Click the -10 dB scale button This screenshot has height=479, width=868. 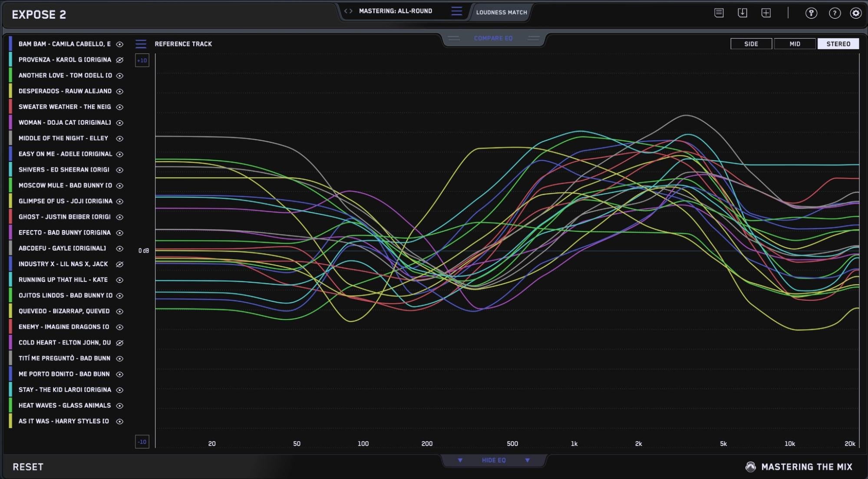(x=142, y=442)
